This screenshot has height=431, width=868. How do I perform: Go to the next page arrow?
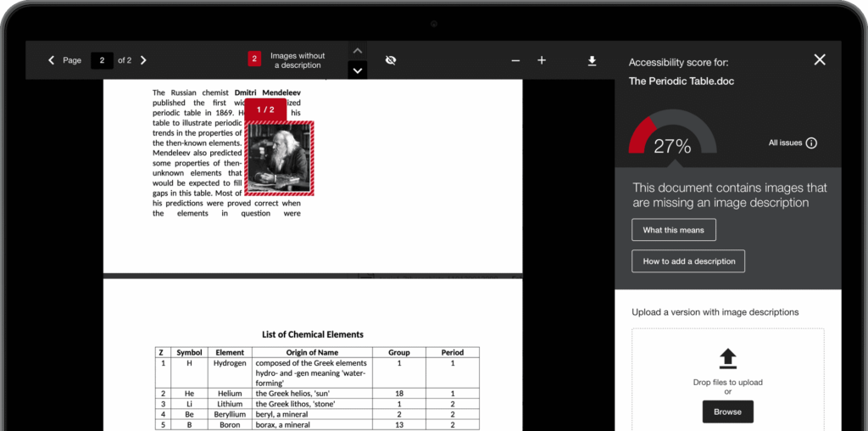click(143, 60)
